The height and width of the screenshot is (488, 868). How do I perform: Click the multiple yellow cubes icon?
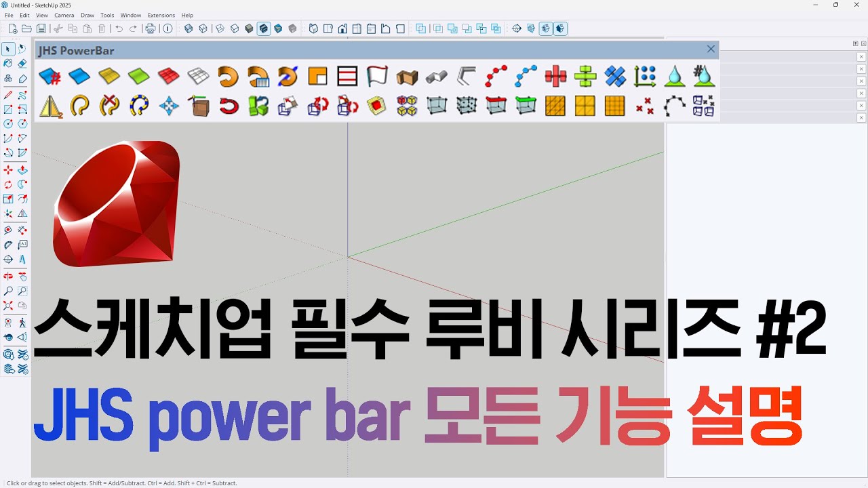pyautogui.click(x=407, y=106)
